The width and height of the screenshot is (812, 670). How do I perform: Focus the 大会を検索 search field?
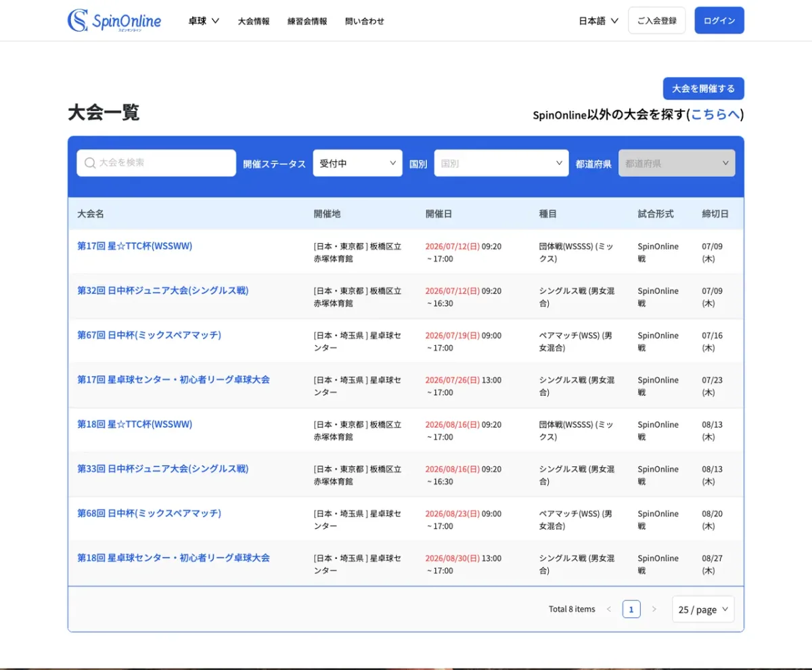[x=156, y=163]
